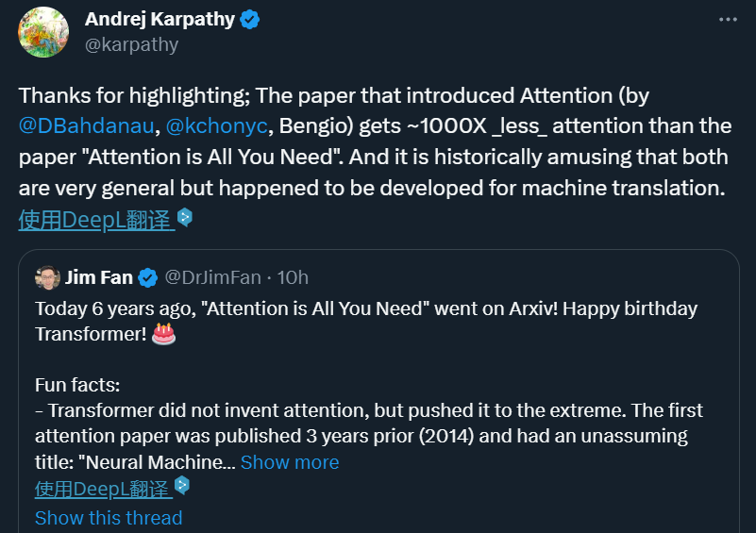Screen dimensions: 756x533
Task: Click the verified badge beside Andrej Karpathy
Action: point(249,20)
